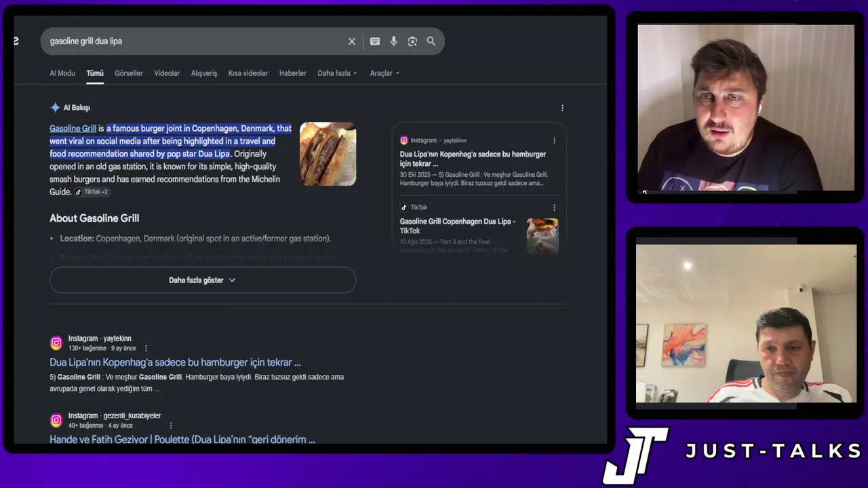
Task: Open the Instagram source card title in the overview
Action: tap(473, 159)
